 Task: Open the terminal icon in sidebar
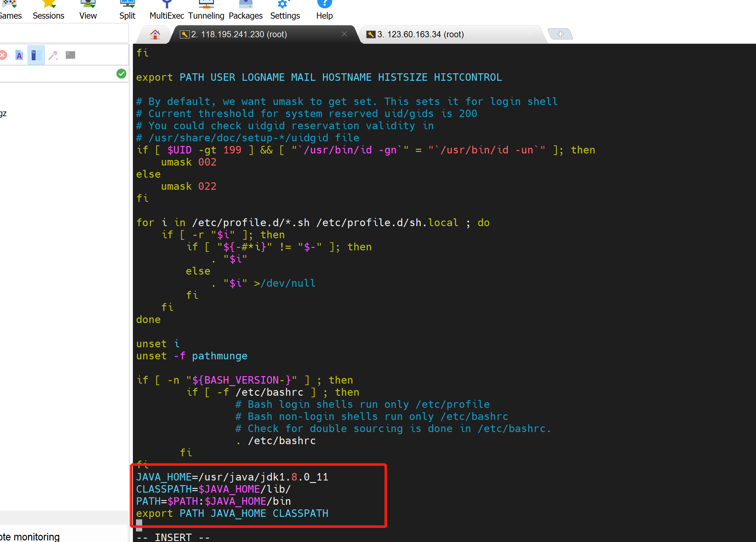(70, 55)
